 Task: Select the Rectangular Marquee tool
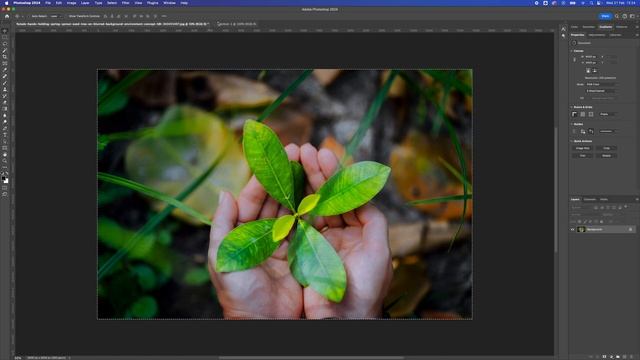[5, 37]
